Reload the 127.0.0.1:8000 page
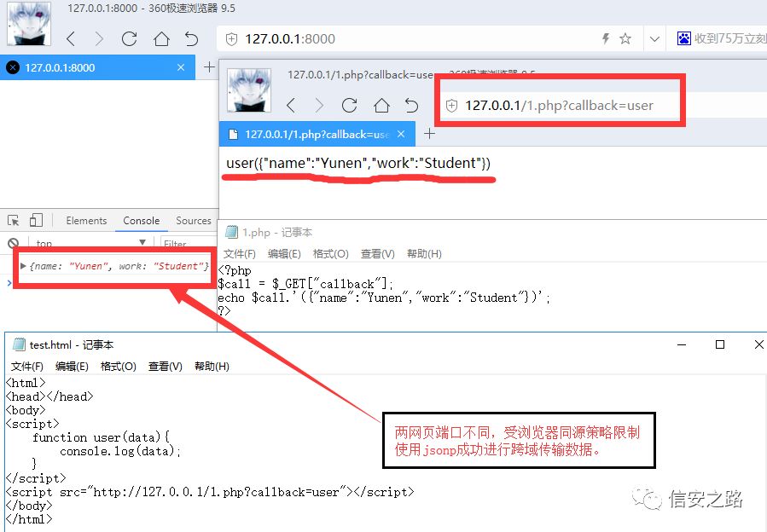Viewport: 767px width, 532px height. point(129,38)
